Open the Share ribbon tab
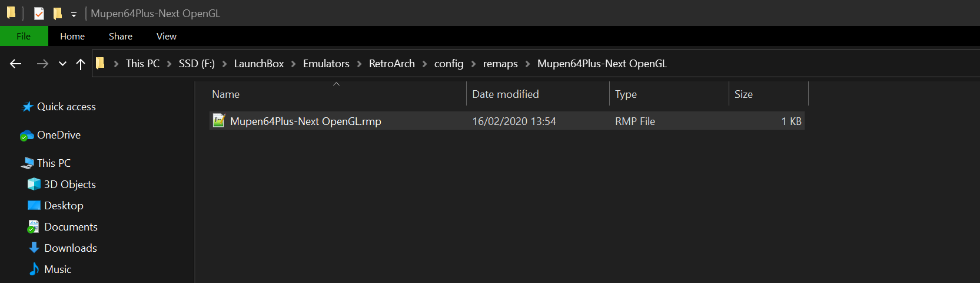980x283 pixels. click(121, 36)
